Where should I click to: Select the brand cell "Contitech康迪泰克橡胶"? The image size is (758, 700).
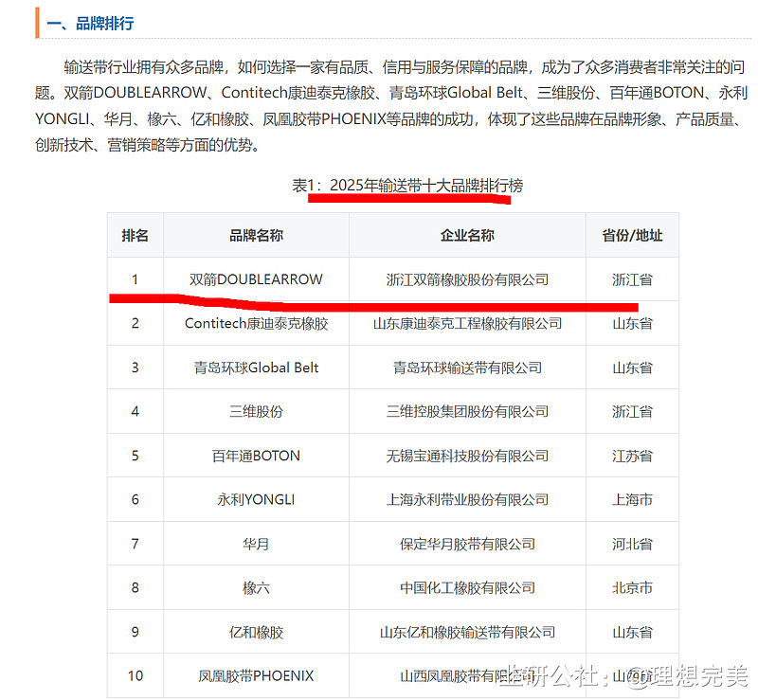(x=256, y=323)
